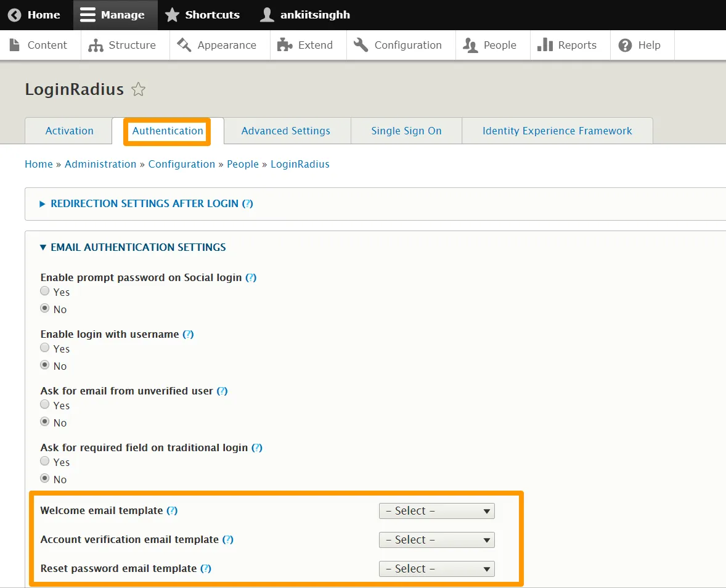Open the Welcome email template dropdown
This screenshot has width=726, height=588.
[x=436, y=511]
